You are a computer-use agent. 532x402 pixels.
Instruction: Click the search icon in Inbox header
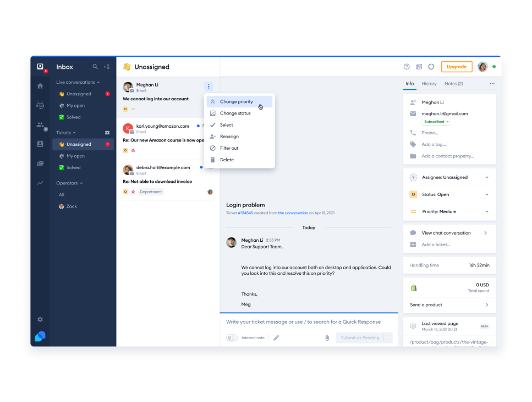95,67
